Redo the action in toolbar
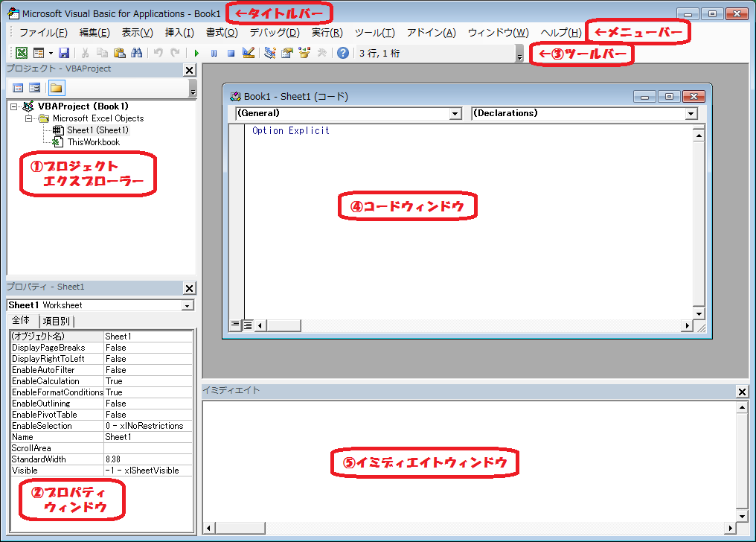 [175, 53]
